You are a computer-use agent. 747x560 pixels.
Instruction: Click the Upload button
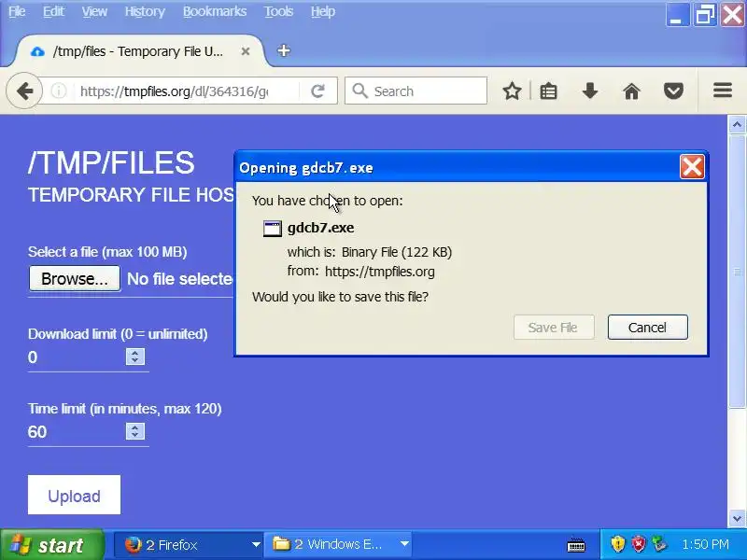[x=74, y=495]
